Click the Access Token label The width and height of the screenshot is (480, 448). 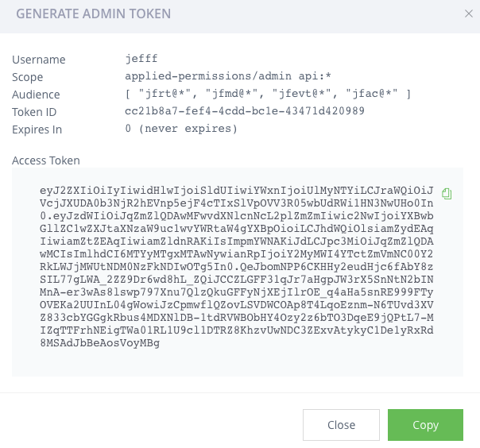46,160
